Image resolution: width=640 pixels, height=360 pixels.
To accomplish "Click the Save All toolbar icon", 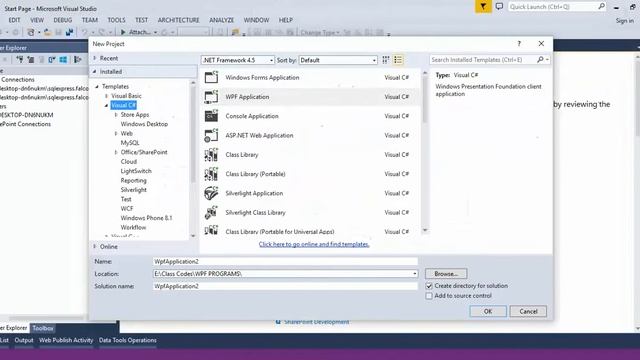I will [69, 32].
